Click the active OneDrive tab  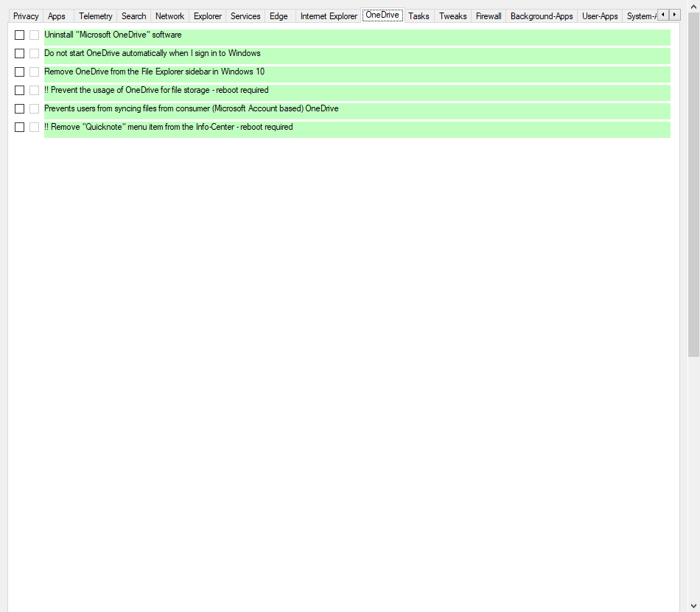[x=382, y=15]
